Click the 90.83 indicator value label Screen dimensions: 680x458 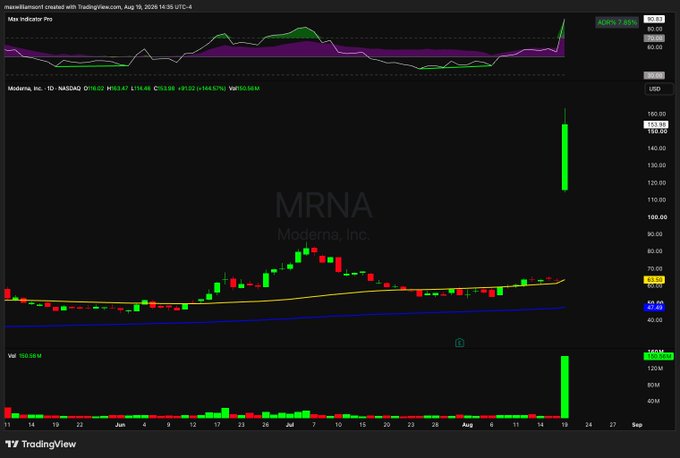[x=654, y=19]
